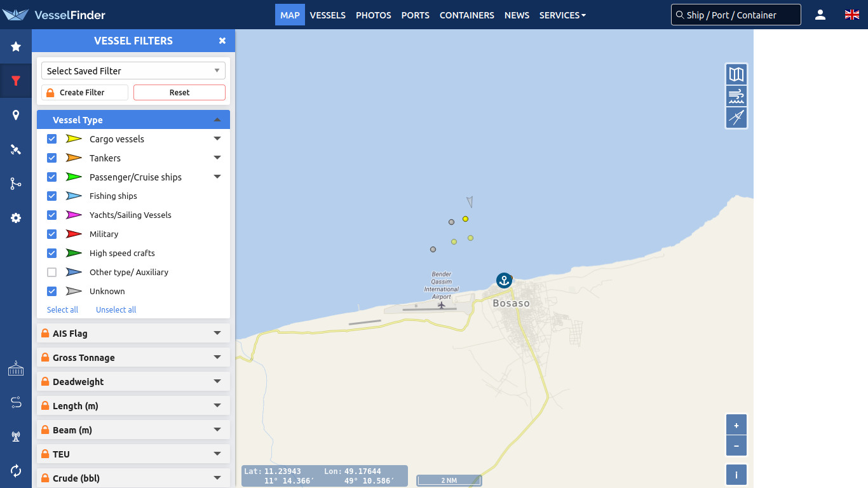Uncheck the Unknown vessel type checkbox
Screen dimensions: 868x488
tap(52, 291)
